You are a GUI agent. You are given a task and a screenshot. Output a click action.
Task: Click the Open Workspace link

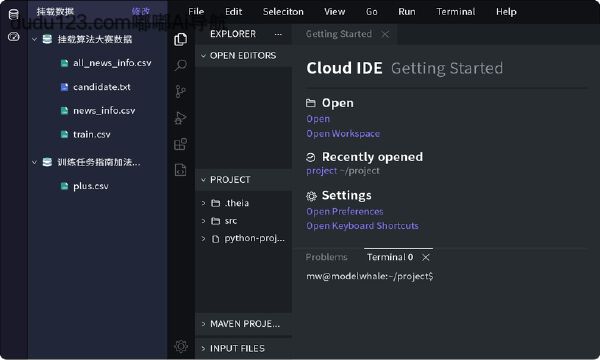coord(343,134)
